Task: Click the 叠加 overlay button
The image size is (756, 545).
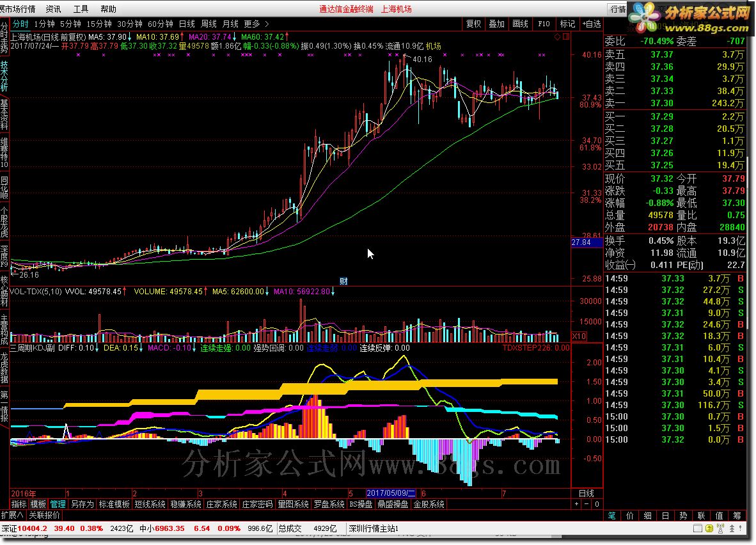Action: pos(496,24)
